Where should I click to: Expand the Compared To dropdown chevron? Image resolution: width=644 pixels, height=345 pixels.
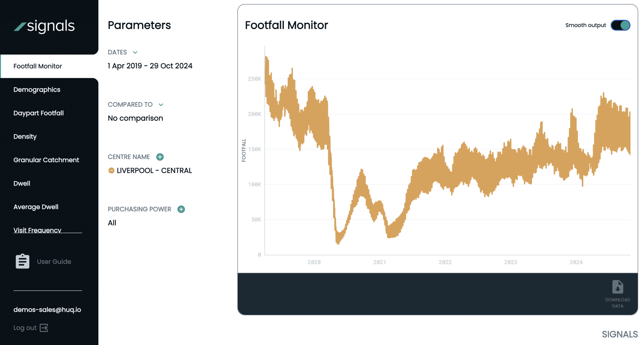coord(161,105)
